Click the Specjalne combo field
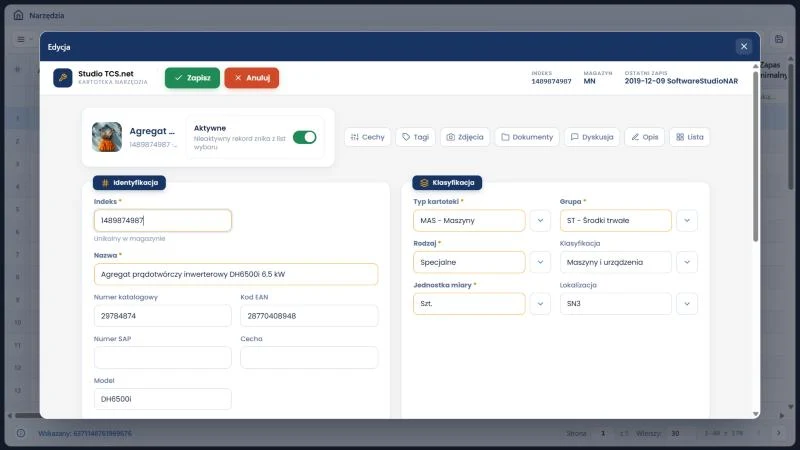 pyautogui.click(x=469, y=262)
